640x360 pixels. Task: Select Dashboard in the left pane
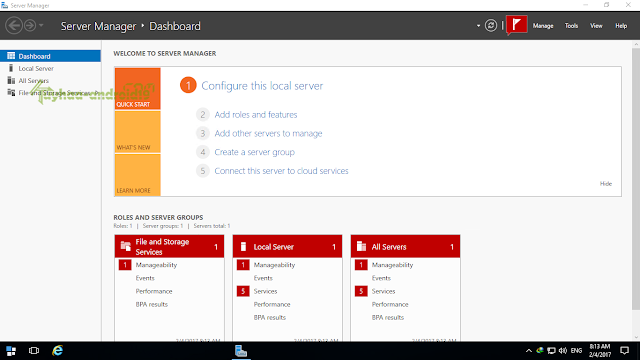[50, 56]
